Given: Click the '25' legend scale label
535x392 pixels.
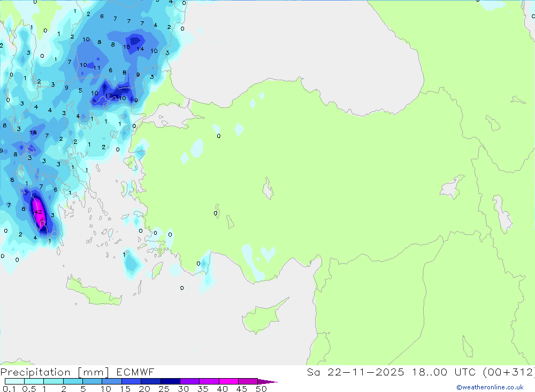Looking at the screenshot, I should tap(164, 389).
